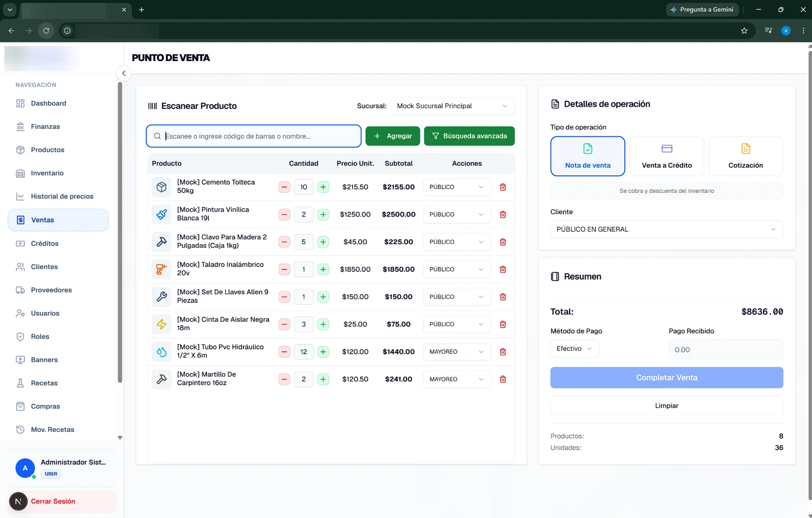Increase Cemento Tolteca quantity
The height and width of the screenshot is (518, 812).
pyautogui.click(x=323, y=187)
